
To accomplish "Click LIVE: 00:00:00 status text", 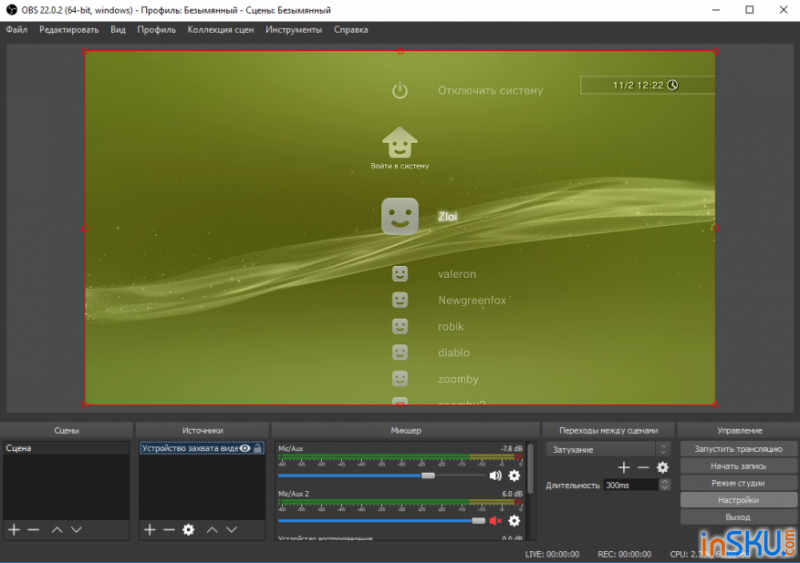I will coord(552,554).
